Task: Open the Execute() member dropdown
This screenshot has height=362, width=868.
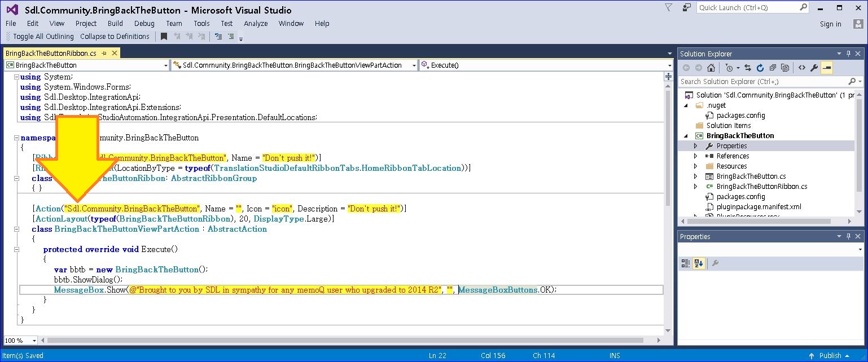Action: point(670,65)
